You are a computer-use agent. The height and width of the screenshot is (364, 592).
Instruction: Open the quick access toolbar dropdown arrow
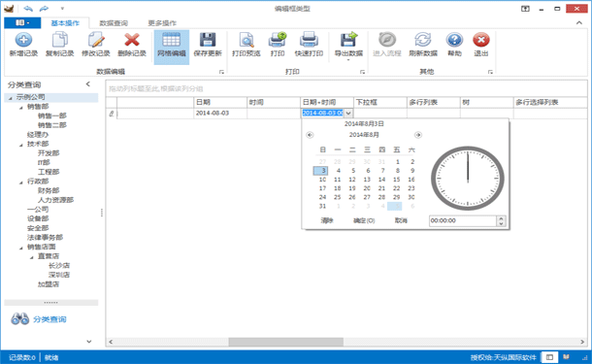tap(62, 9)
